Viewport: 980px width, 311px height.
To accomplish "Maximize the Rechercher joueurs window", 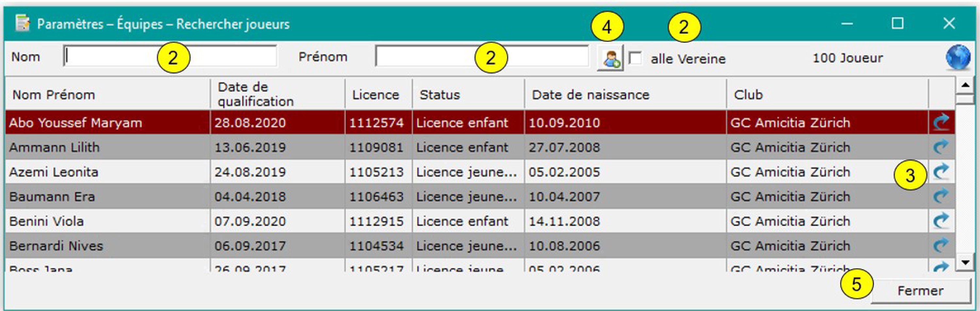I will coord(897,23).
